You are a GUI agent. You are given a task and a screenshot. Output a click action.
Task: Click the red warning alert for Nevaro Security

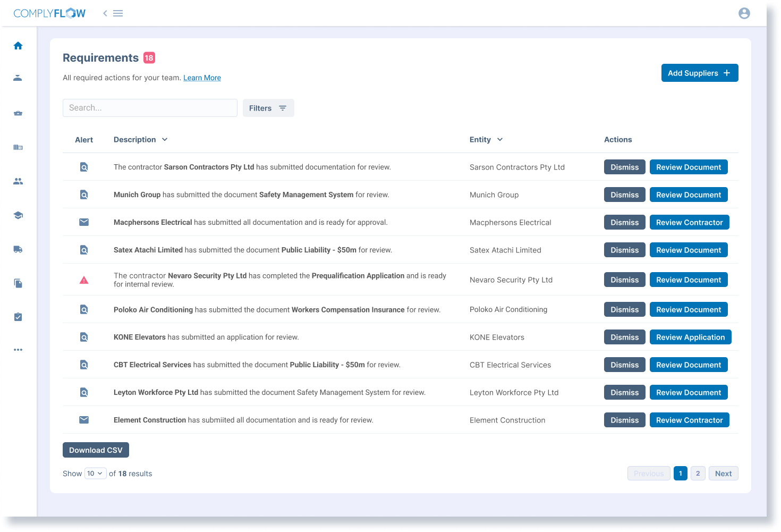tap(84, 280)
